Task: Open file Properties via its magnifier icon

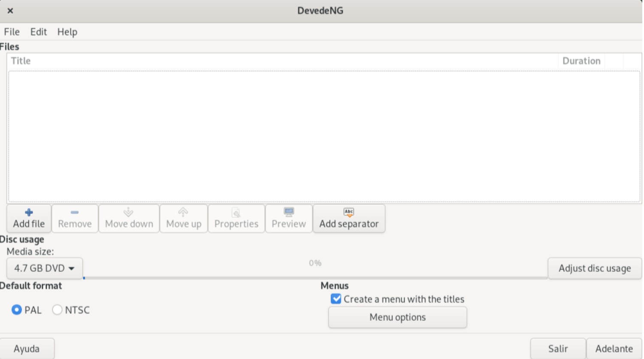Action: [236, 213]
